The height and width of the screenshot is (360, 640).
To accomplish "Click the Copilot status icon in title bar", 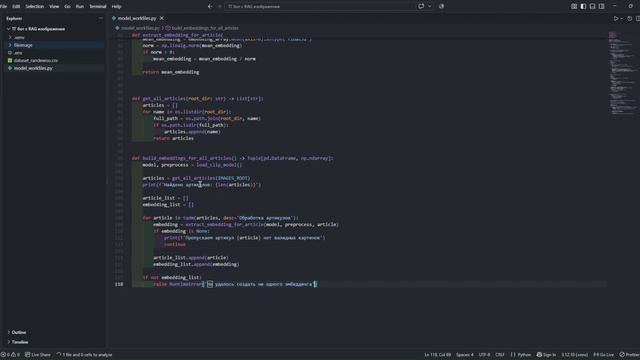I will 441,7.
